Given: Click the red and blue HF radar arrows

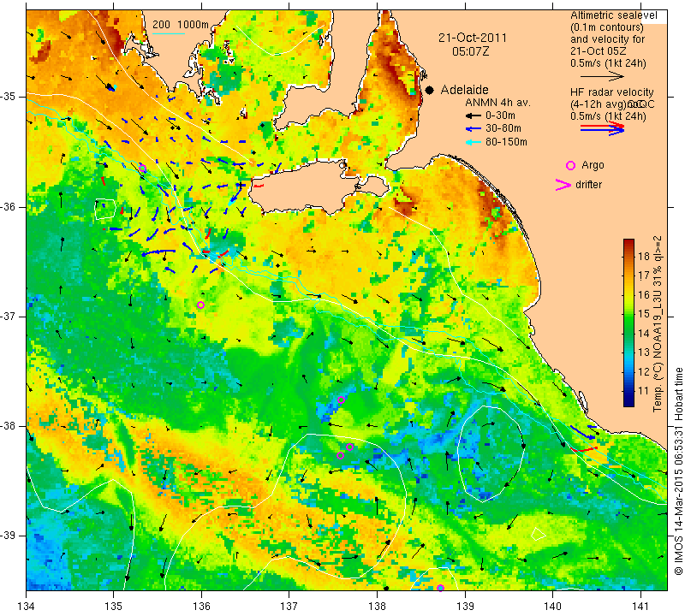Looking at the screenshot, I should coord(602,128).
